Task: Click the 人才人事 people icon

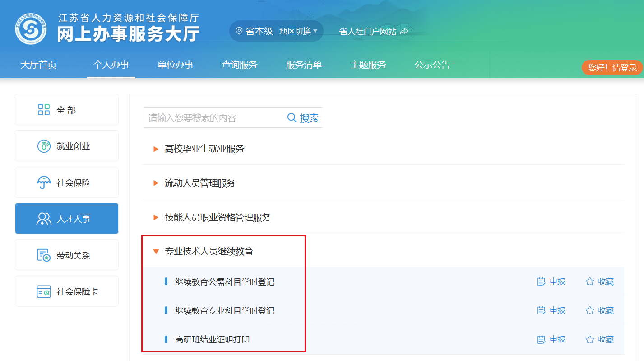Action: 43,218
